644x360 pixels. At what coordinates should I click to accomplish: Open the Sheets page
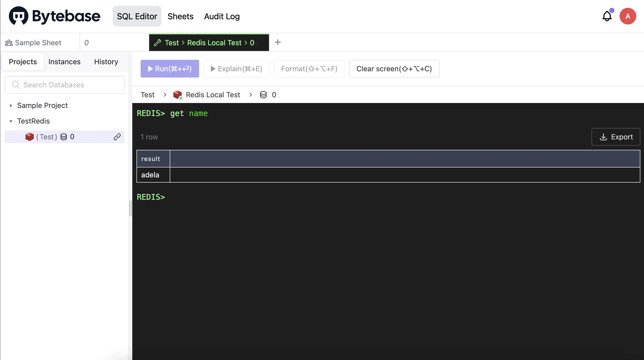[x=181, y=16]
